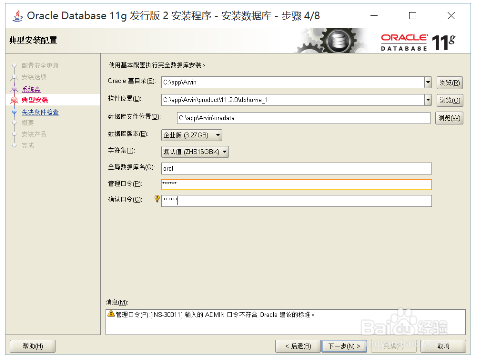Screen dimensions: 478x361
Task: Focus the 确认口令 password field
Action: [x=296, y=201]
